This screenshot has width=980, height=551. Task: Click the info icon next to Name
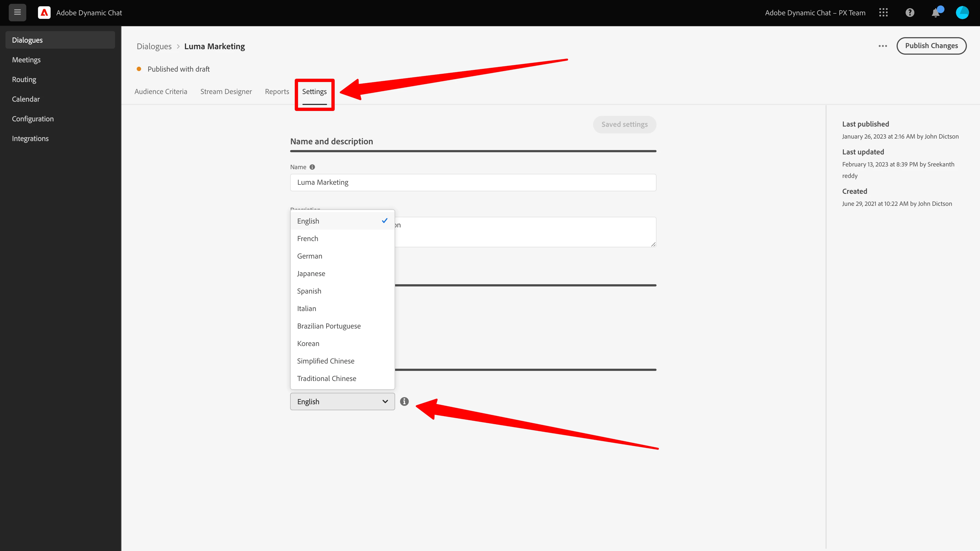(x=312, y=167)
